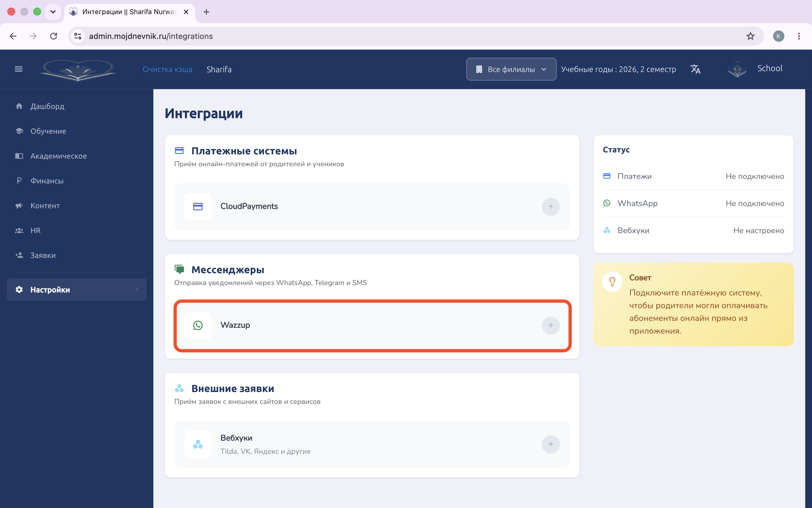Click the School profile avatar emblem
The width and height of the screenshot is (812, 508).
737,69
